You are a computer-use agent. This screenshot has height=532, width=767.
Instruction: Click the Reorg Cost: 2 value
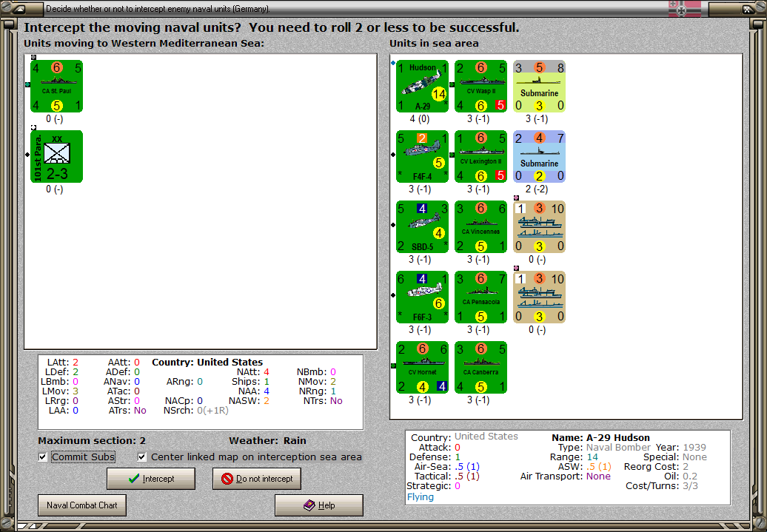[x=656, y=466]
